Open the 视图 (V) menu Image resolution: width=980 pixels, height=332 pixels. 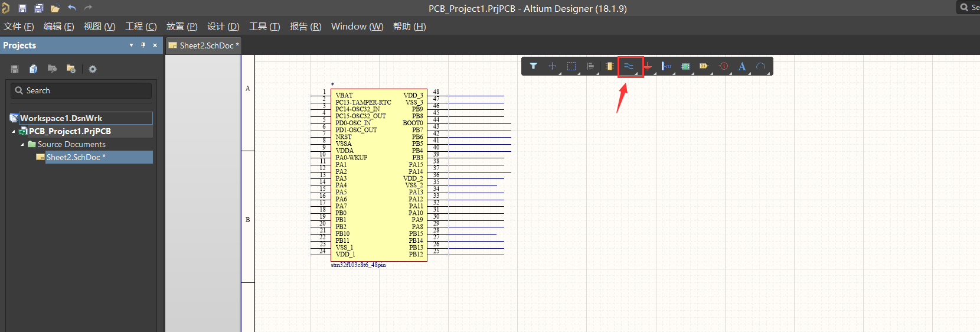click(99, 27)
